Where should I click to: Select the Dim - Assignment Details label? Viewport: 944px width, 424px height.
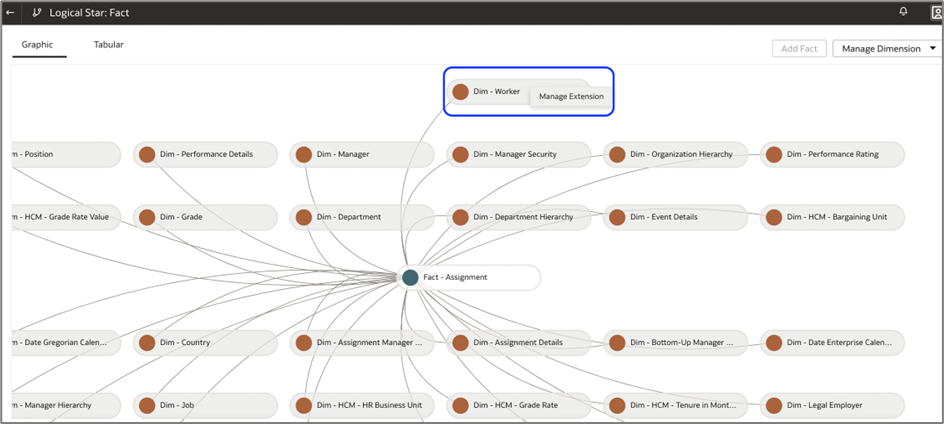518,342
